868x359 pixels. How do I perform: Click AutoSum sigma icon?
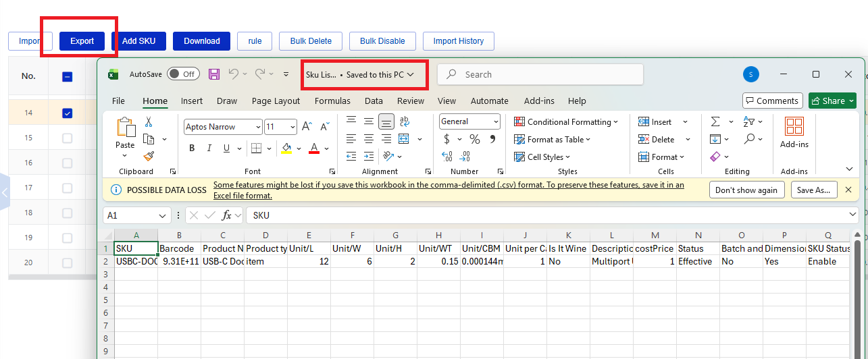click(715, 122)
